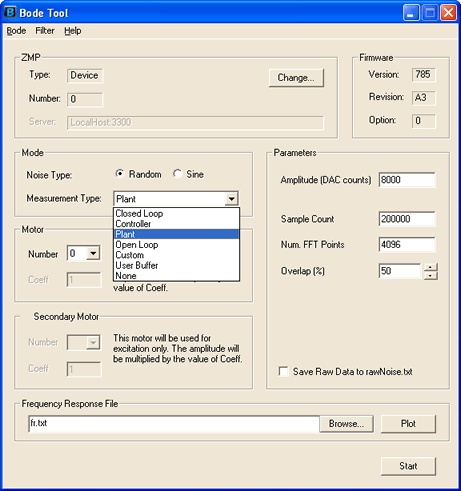This screenshot has width=461, height=491.
Task: Click the Amplitude DAC counts field
Action: (407, 180)
